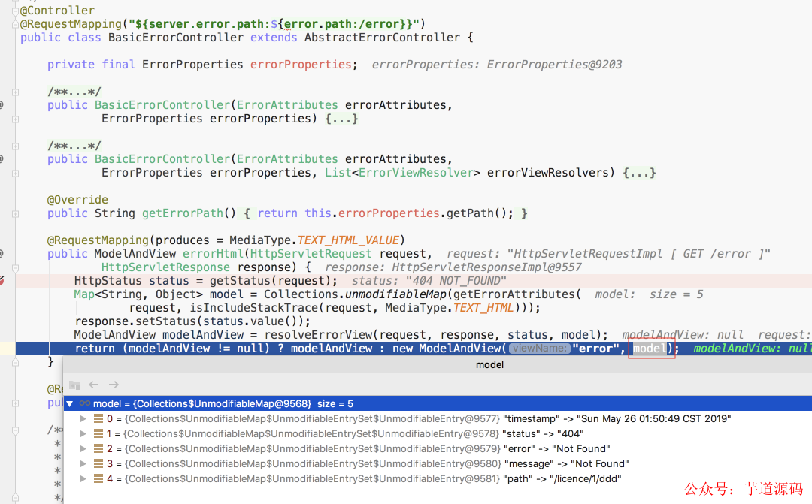Viewport: 812px width, 504px height.
Task: Expand entry 1 with the status key
Action: pyautogui.click(x=83, y=433)
